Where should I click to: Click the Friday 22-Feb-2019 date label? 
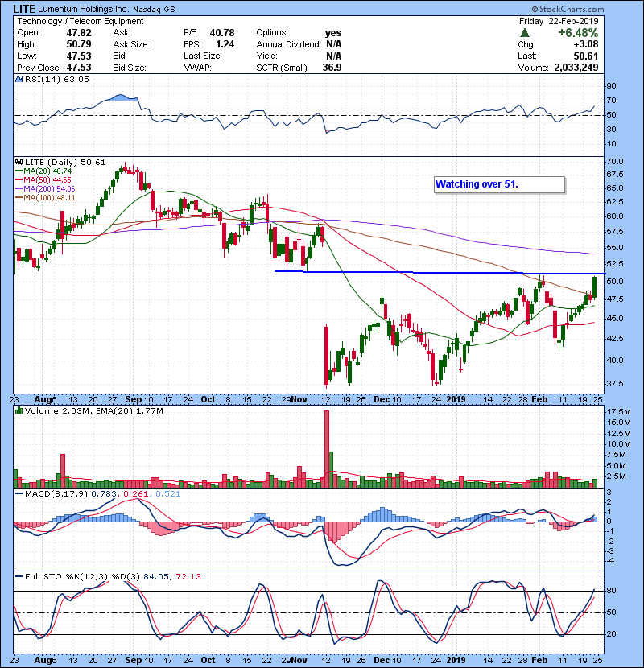[x=559, y=21]
